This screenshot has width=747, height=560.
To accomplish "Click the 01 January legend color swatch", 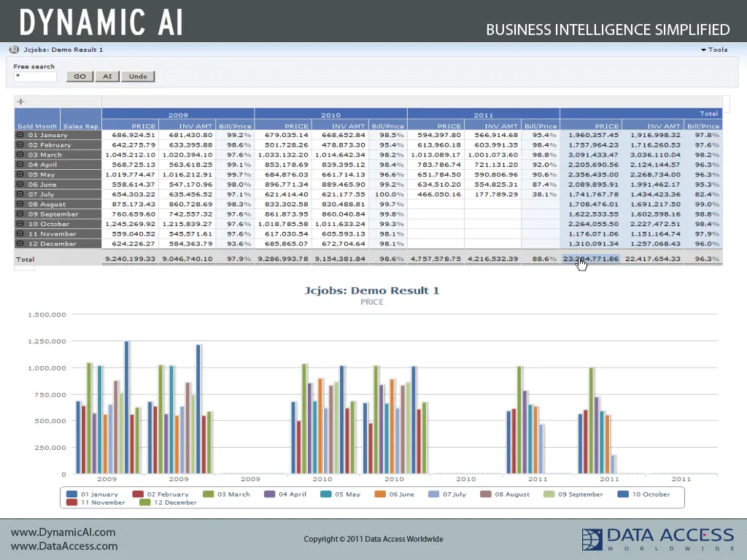I will (x=72, y=494).
